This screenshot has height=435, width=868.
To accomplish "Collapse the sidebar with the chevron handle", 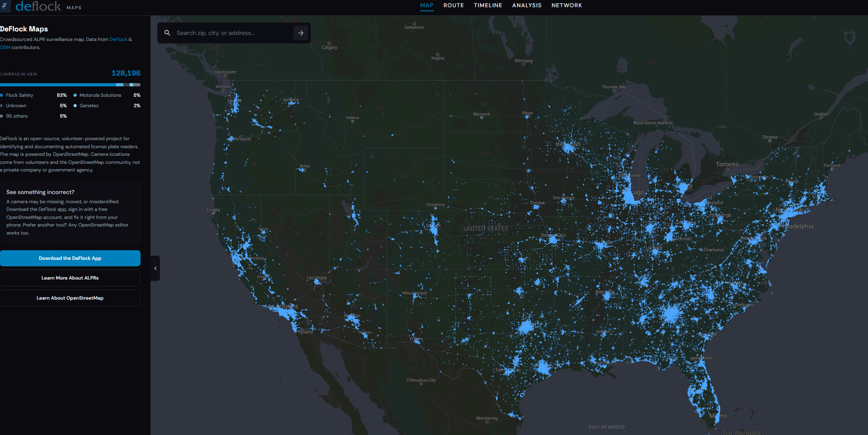I will (x=155, y=268).
